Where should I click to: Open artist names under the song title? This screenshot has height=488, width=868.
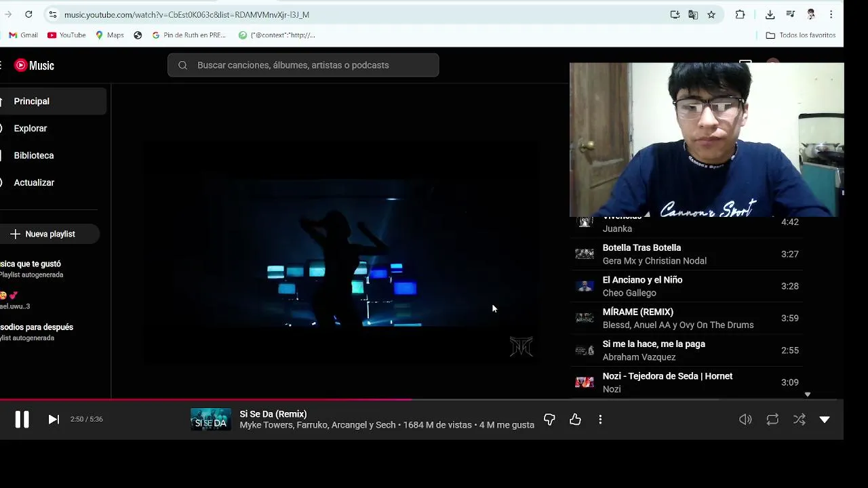click(317, 425)
